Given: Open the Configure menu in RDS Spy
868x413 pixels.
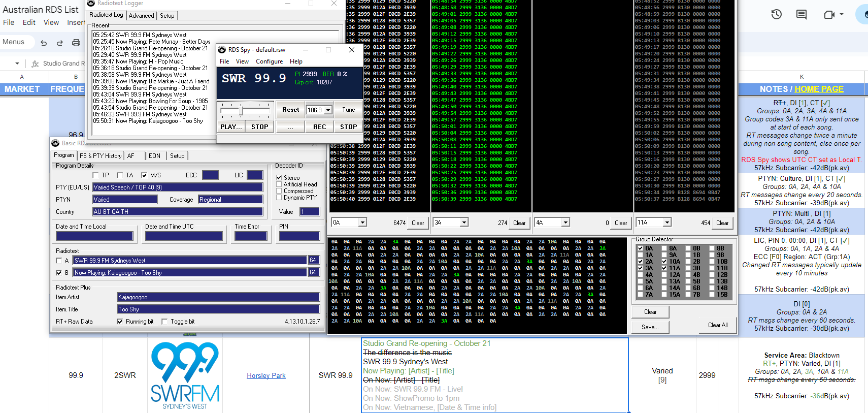Looking at the screenshot, I should pyautogui.click(x=270, y=61).
